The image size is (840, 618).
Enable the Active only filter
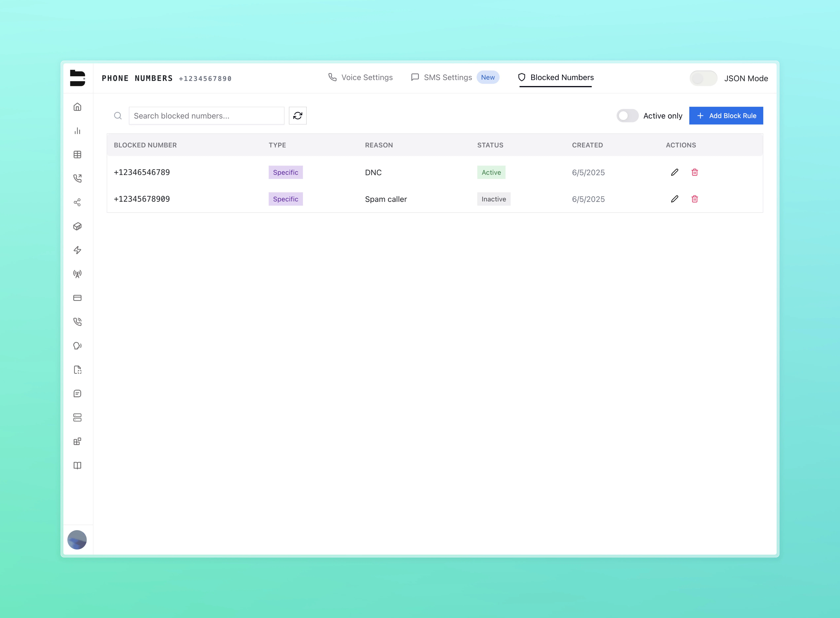(628, 116)
